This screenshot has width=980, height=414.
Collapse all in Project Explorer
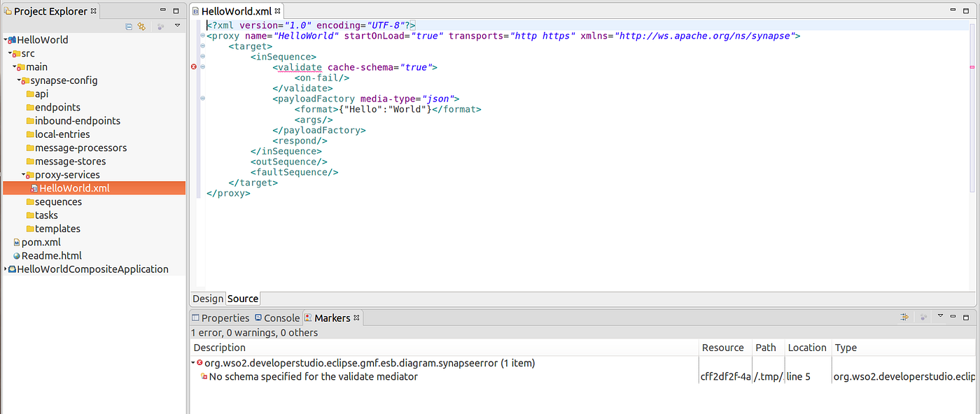128,26
